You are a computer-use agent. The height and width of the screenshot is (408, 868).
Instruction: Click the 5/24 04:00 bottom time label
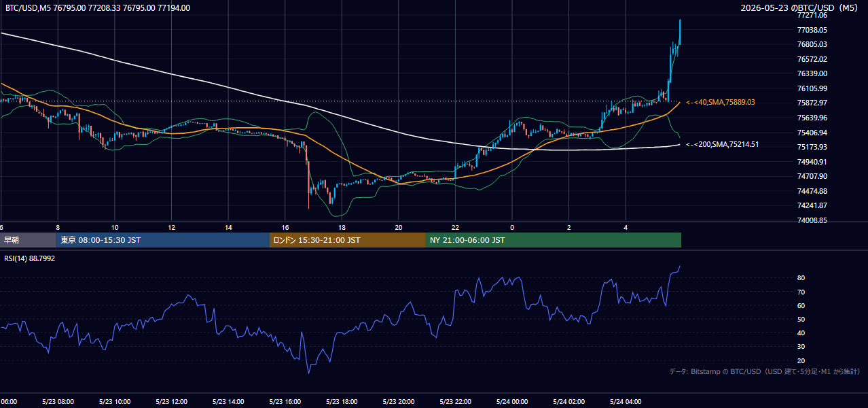(625, 402)
